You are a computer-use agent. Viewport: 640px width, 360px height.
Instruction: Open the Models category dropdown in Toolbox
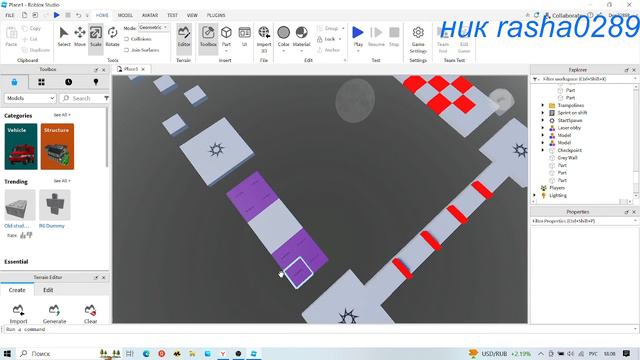tap(30, 98)
